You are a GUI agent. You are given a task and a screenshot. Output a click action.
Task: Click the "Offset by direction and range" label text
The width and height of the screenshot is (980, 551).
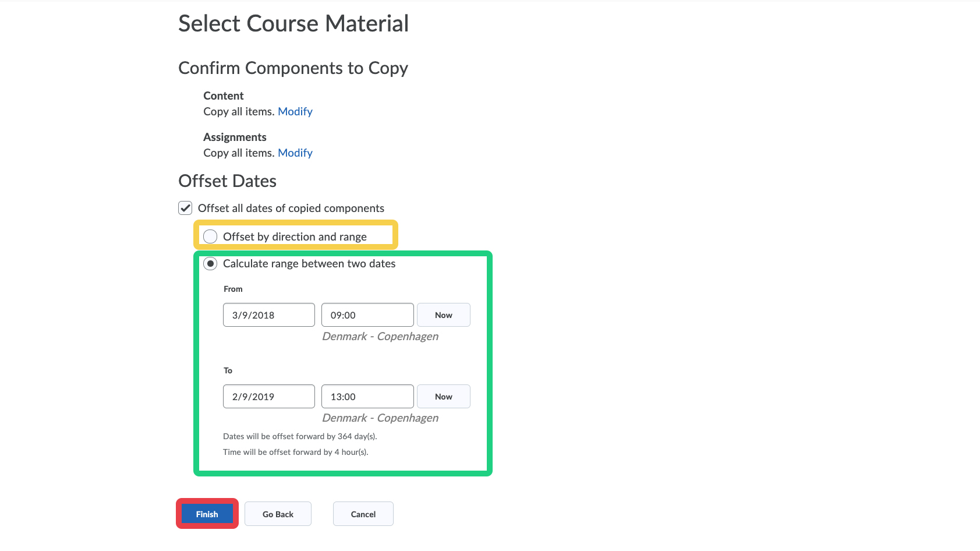tap(295, 236)
